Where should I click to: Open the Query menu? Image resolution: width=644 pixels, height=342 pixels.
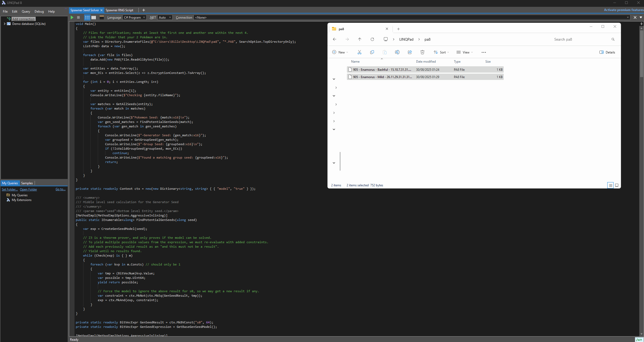(26, 12)
